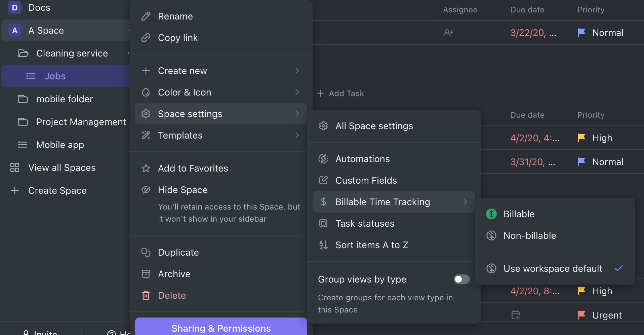644x335 pixels.
Task: Open All Space settings entry
Action: pos(394,126)
